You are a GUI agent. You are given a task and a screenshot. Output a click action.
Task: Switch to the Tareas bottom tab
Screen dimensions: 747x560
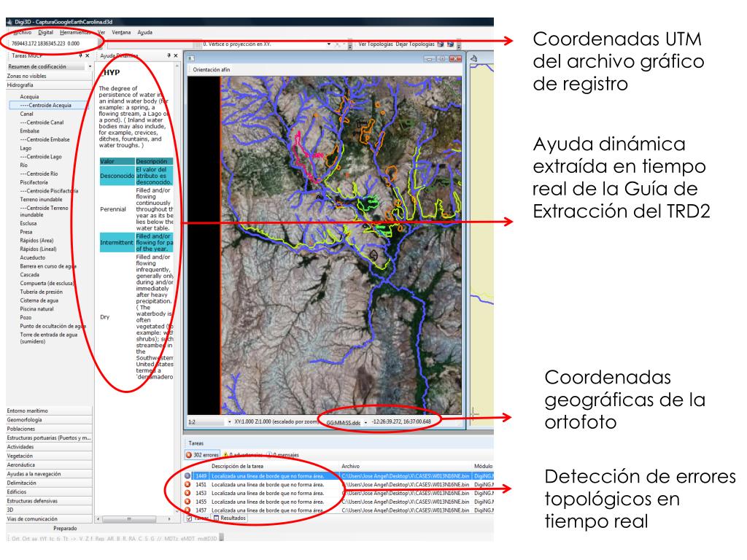198,518
